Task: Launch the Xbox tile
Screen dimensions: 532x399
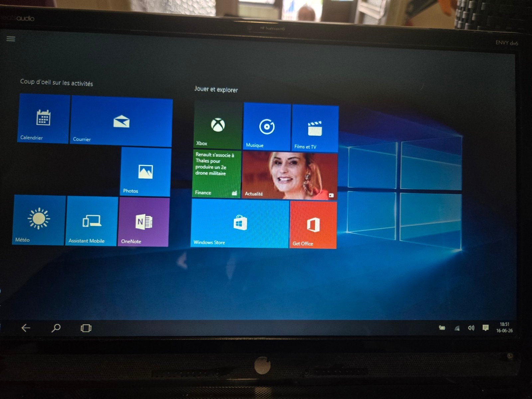Action: click(218, 125)
